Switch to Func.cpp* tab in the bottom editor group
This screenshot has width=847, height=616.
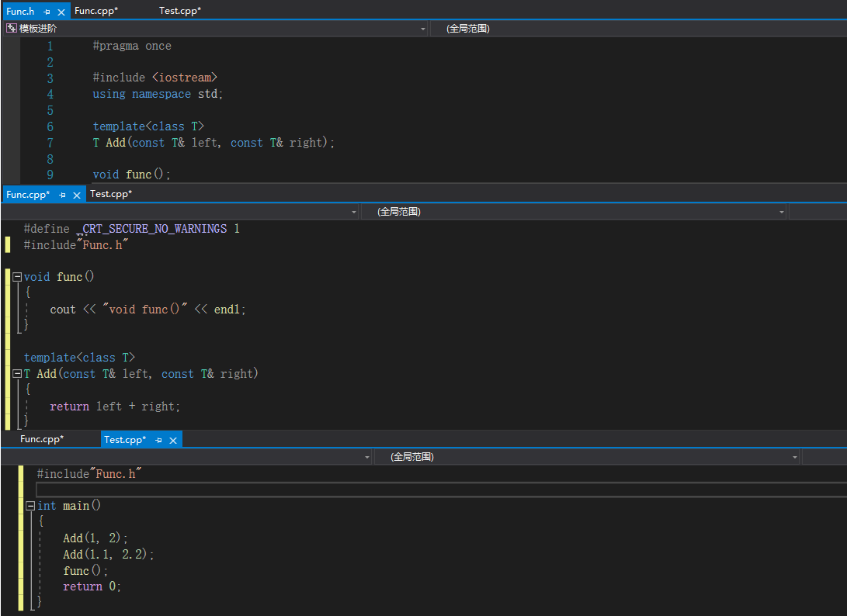[42, 439]
